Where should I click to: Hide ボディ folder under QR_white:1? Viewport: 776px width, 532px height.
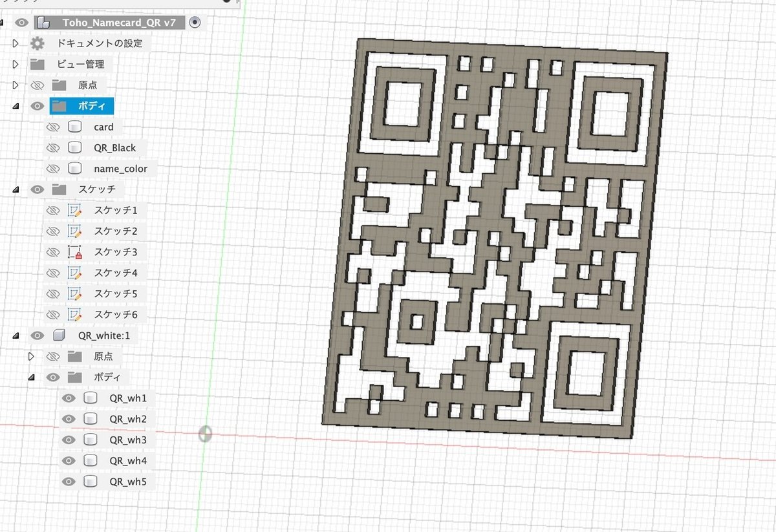pos(53,378)
